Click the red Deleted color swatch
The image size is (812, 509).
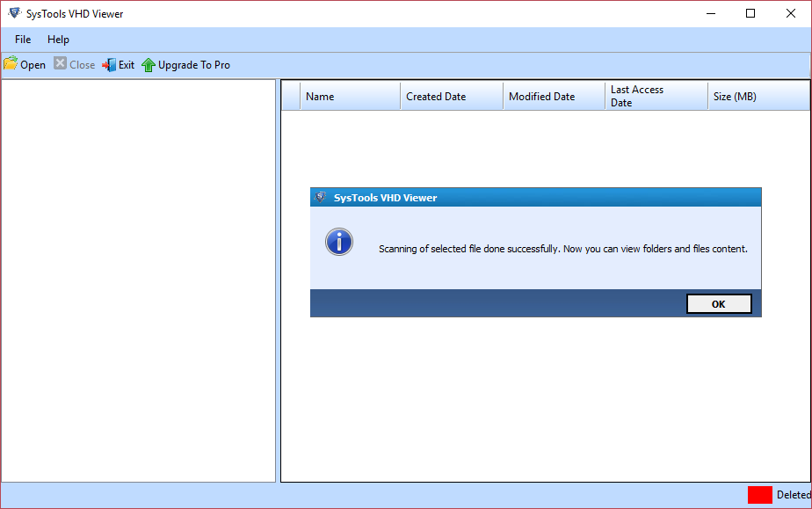pos(759,495)
